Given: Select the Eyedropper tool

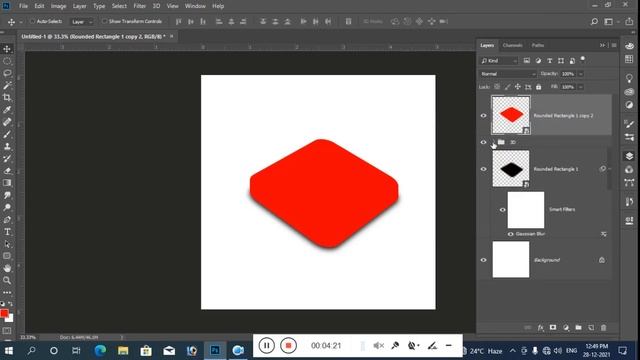Looking at the screenshot, I should click(x=7, y=110).
